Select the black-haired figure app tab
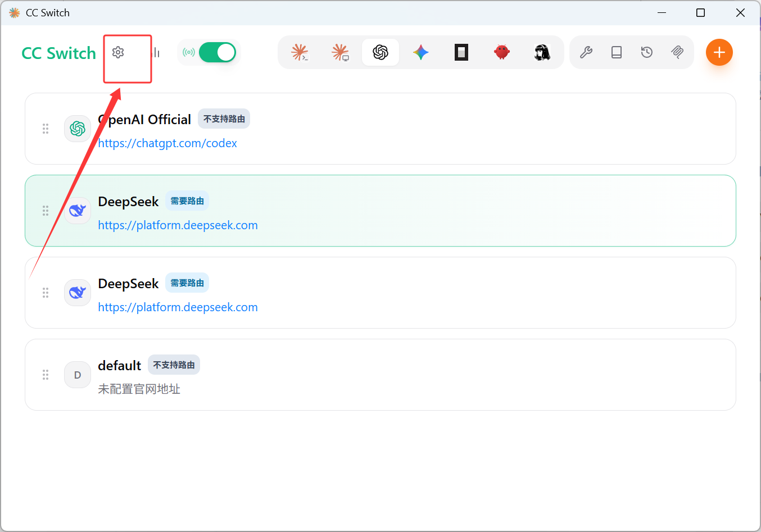 tap(542, 52)
